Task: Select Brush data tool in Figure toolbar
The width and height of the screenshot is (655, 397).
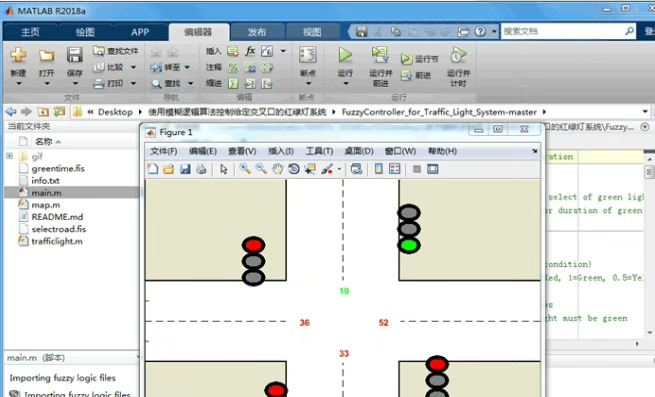Action: [327, 169]
